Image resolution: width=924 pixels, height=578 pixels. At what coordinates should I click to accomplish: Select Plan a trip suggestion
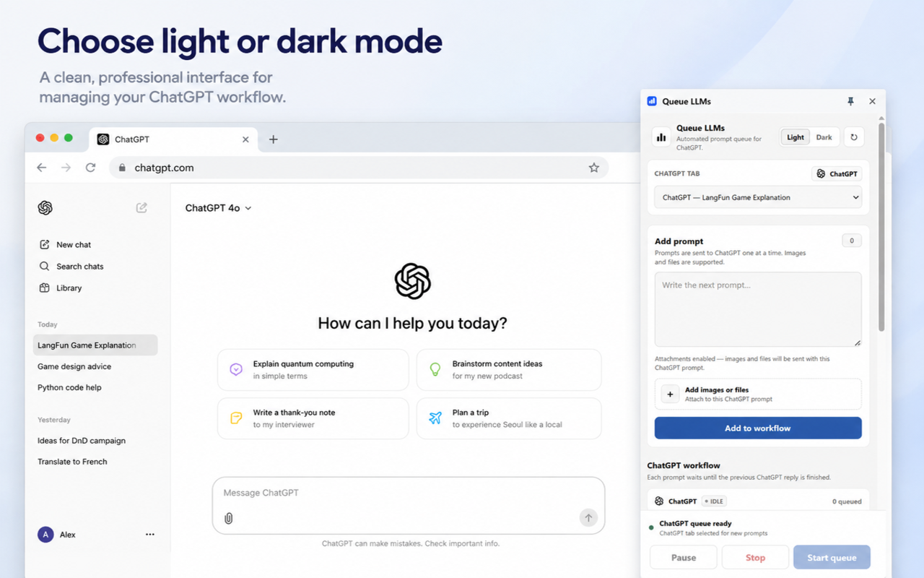pyautogui.click(x=509, y=418)
